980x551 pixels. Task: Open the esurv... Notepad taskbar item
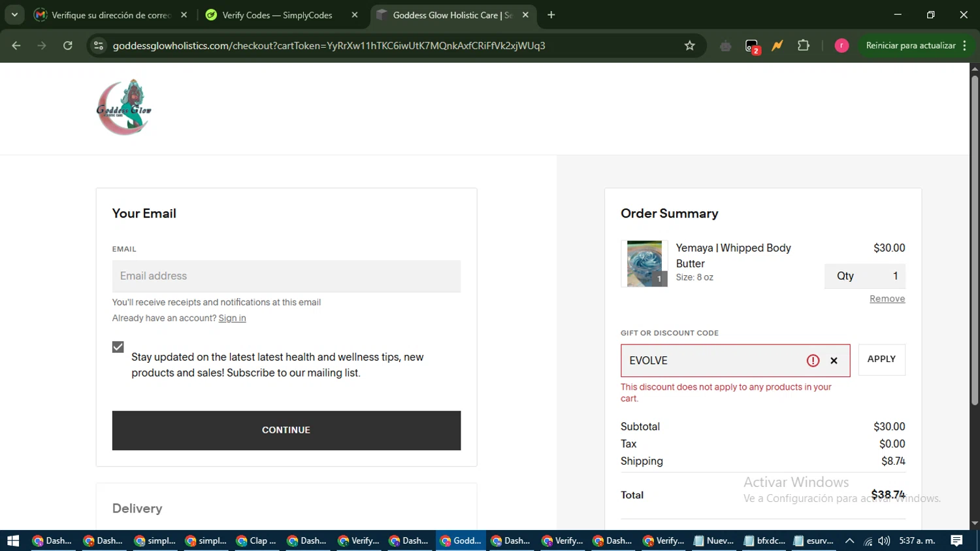(814, 541)
